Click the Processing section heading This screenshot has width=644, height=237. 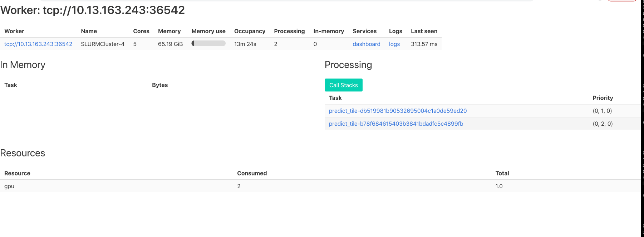[348, 65]
